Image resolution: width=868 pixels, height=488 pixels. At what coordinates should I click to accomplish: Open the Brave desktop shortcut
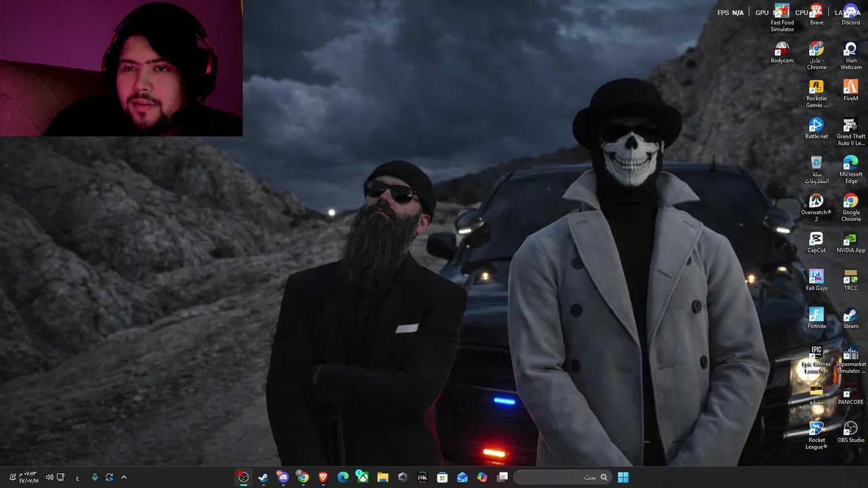pyautogui.click(x=816, y=15)
